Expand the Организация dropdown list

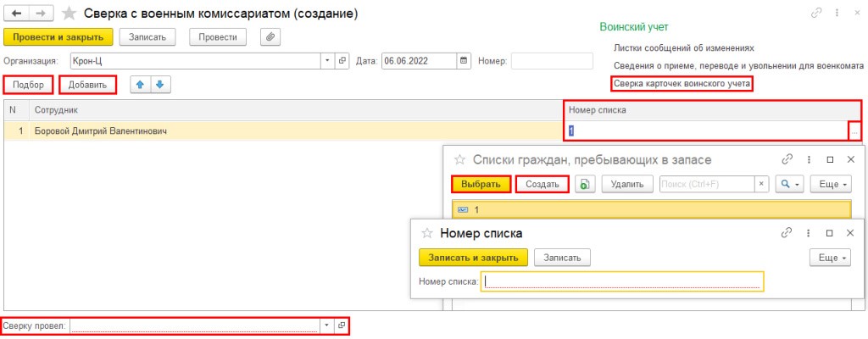328,61
